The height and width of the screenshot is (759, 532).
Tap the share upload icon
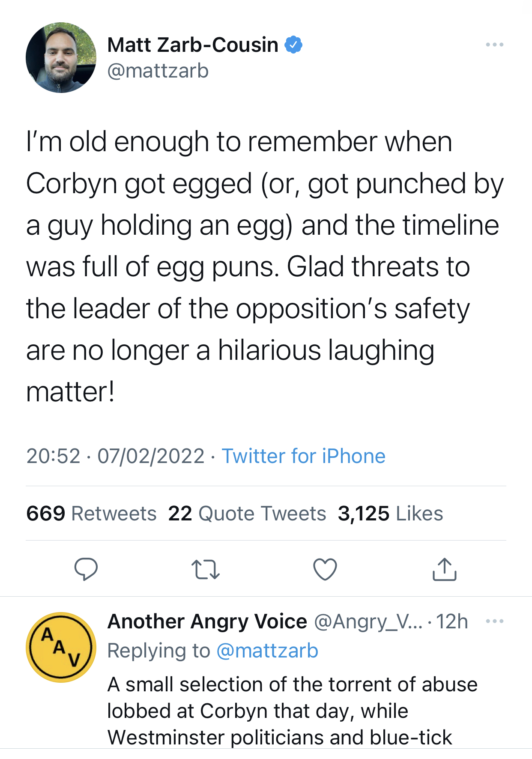444,569
